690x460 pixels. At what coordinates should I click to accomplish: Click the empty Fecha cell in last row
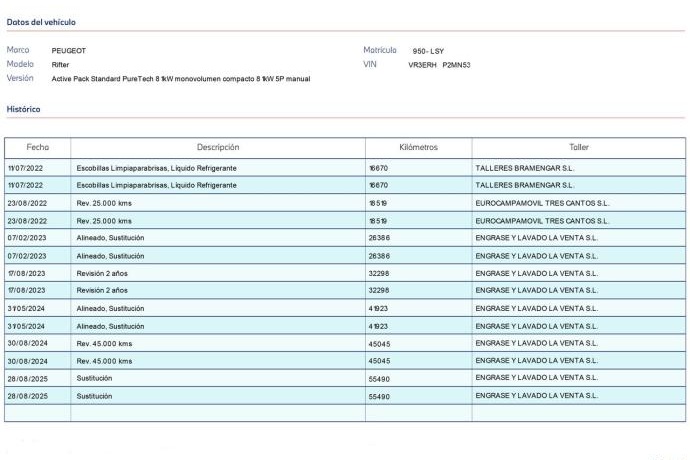pyautogui.click(x=37, y=412)
